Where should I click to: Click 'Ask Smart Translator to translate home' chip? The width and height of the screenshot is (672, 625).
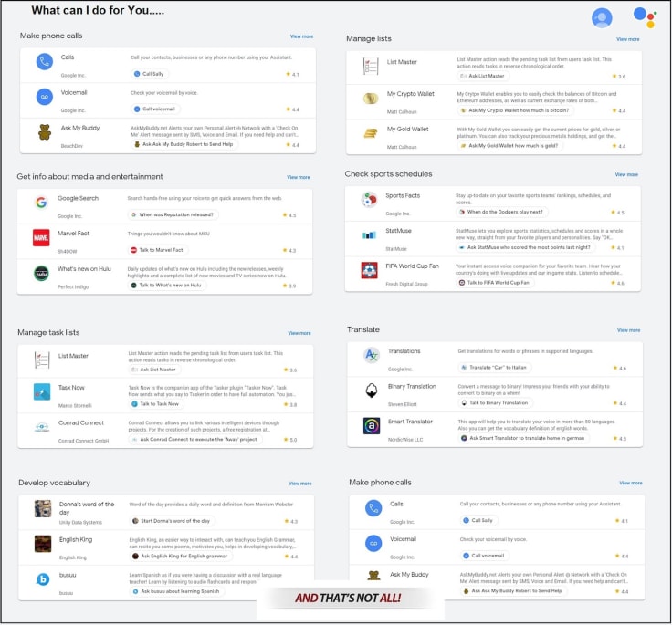524,438
